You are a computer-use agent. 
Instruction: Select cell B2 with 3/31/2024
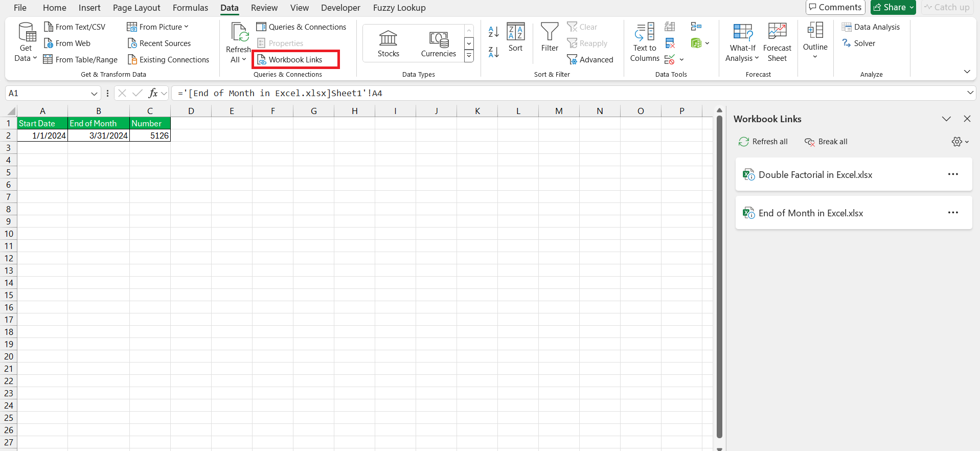pyautogui.click(x=99, y=136)
